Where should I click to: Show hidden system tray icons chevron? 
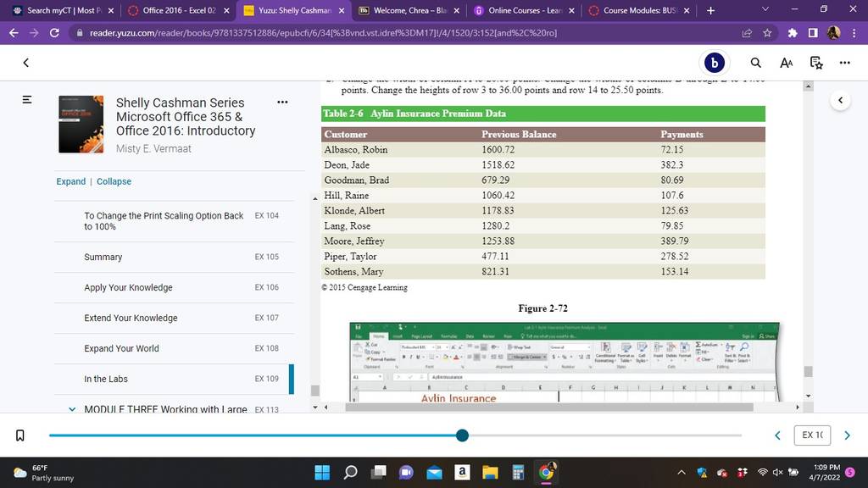point(682,473)
